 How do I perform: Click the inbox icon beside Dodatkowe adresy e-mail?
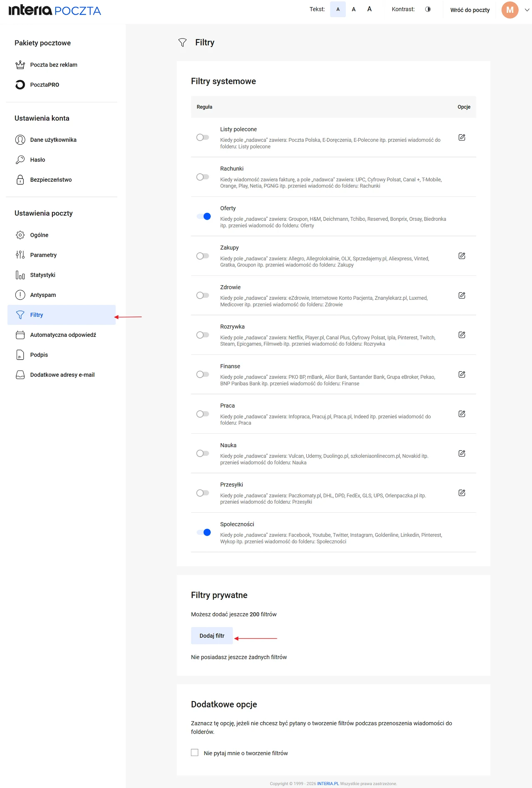(20, 375)
